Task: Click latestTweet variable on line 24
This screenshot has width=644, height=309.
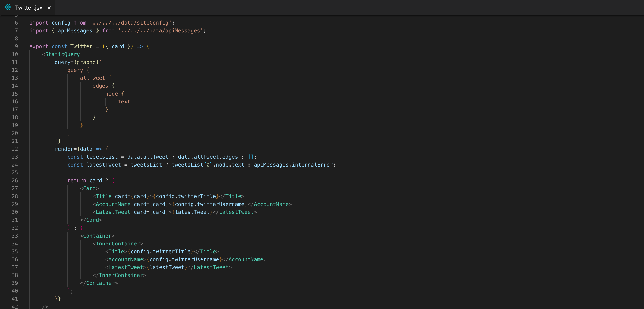Action: coord(104,165)
